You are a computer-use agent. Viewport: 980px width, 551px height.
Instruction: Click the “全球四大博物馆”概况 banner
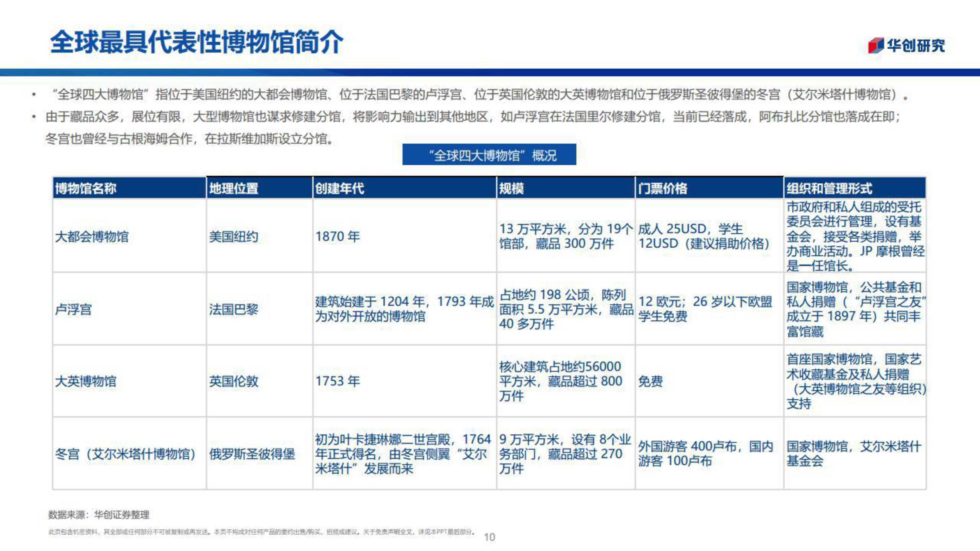[489, 154]
